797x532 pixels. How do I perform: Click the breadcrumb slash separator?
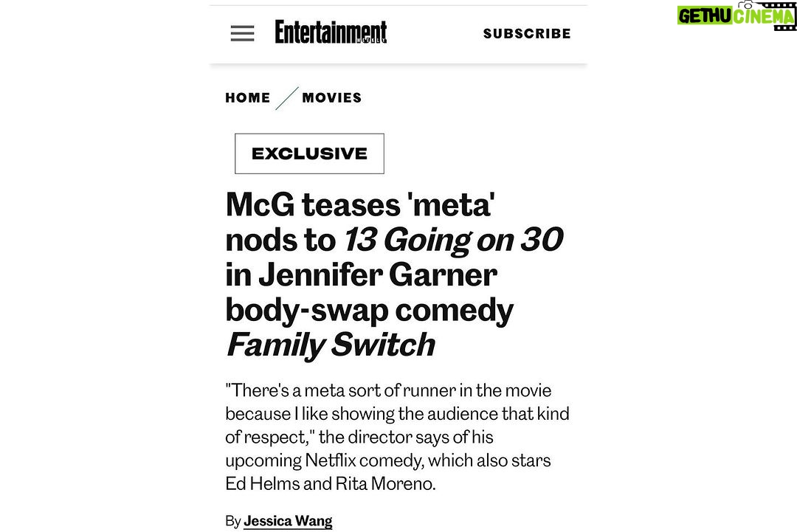pyautogui.click(x=286, y=98)
